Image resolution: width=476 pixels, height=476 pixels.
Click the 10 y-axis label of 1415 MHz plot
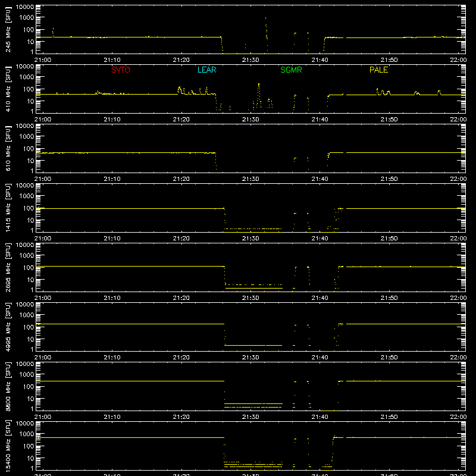[30, 220]
